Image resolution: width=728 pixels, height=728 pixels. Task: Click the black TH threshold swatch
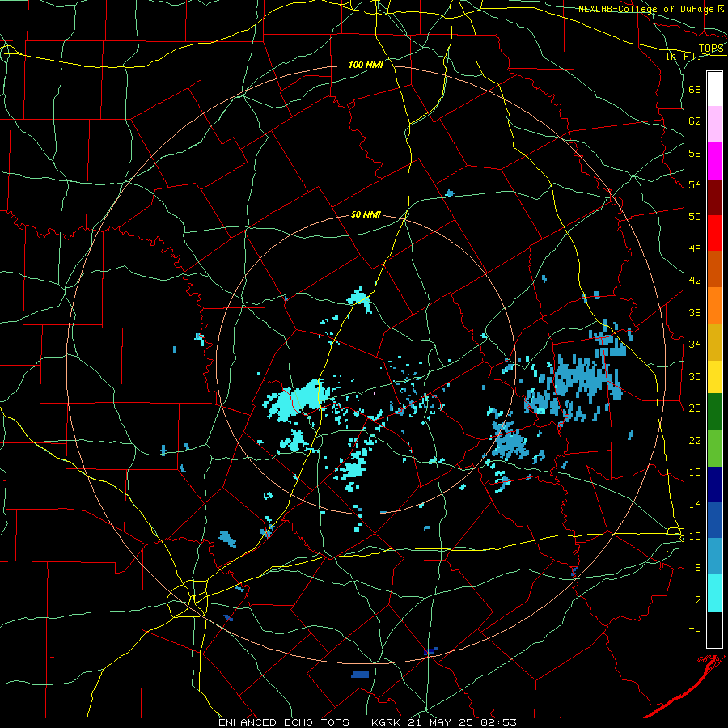[714, 629]
